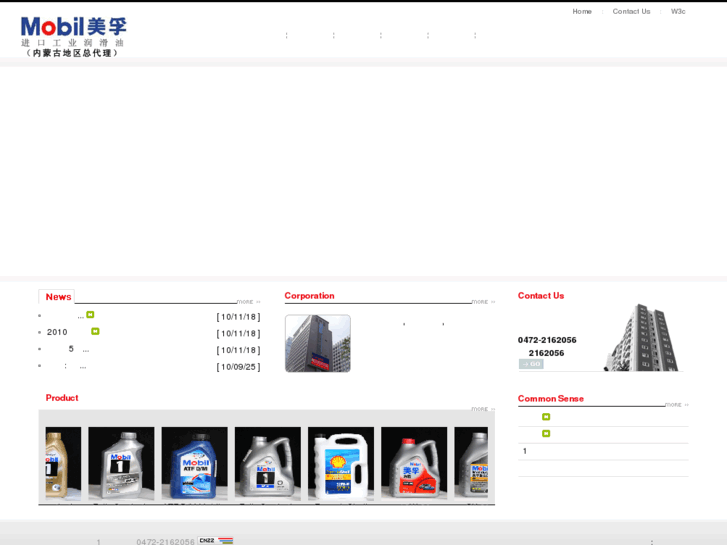Click the Contact Us section heading
Screen dimensions: 727x545
pos(541,295)
